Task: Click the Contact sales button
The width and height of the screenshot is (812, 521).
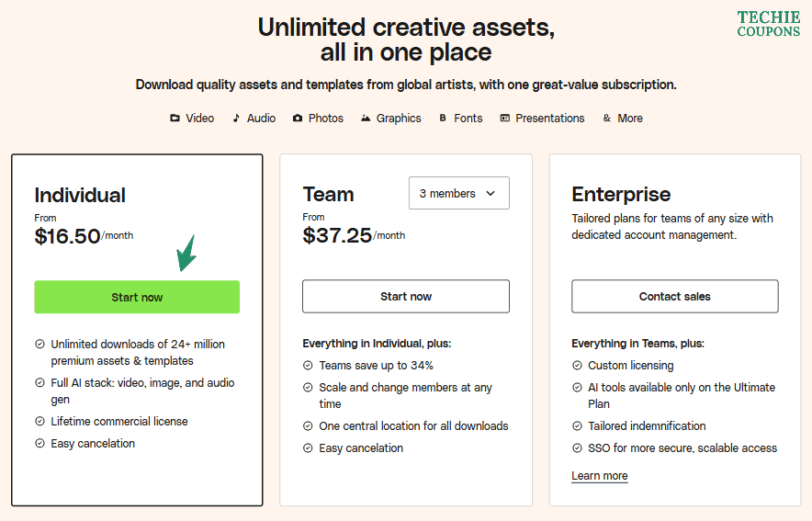Action: point(674,297)
